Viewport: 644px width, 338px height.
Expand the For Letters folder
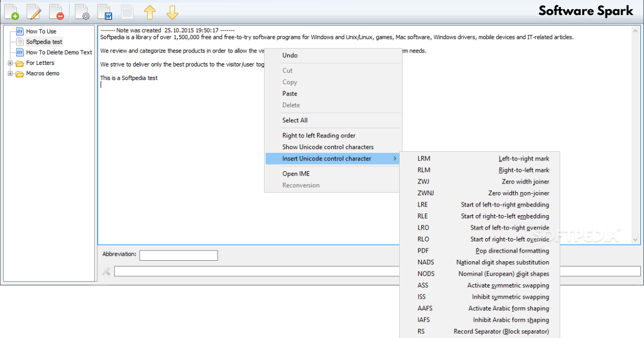tap(10, 63)
